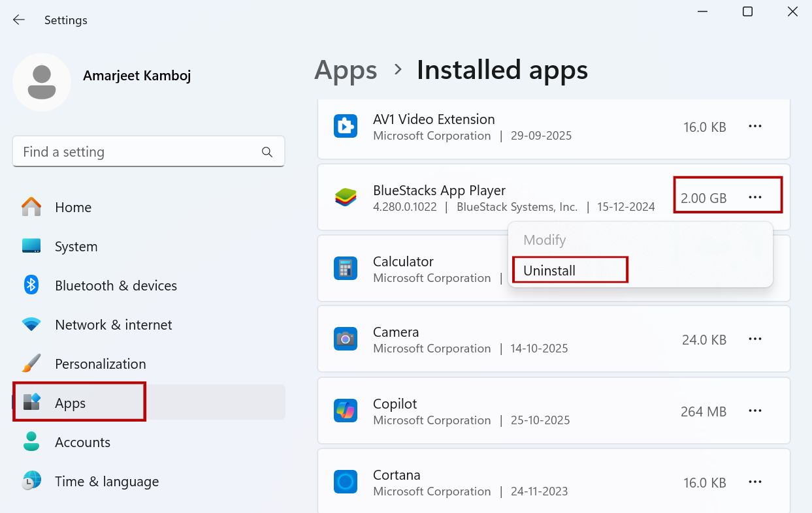Viewport: 812px width, 513px height.
Task: Open System settings via its monitor icon
Action: [31, 246]
